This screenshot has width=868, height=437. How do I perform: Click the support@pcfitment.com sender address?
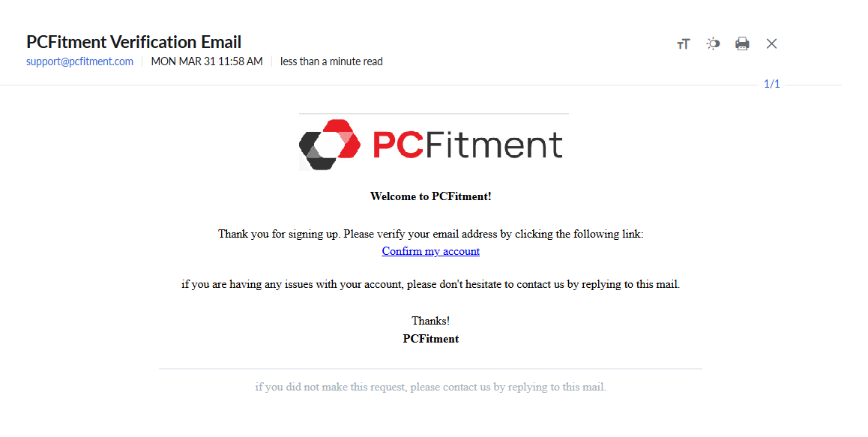pos(79,61)
